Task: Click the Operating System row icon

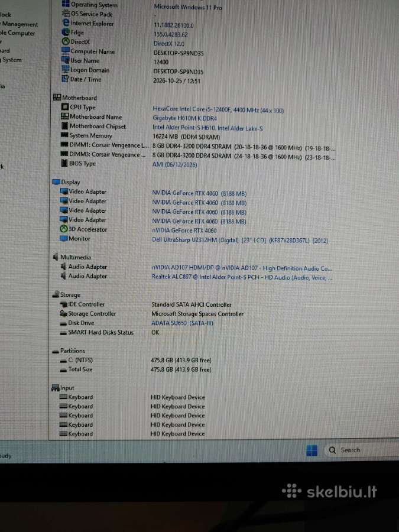Action: tap(66, 4)
